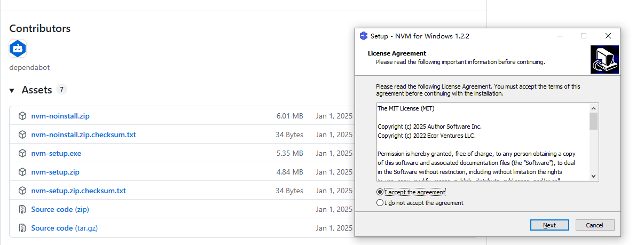
Task: Click the dependabot avatar icon
Action: [18, 49]
